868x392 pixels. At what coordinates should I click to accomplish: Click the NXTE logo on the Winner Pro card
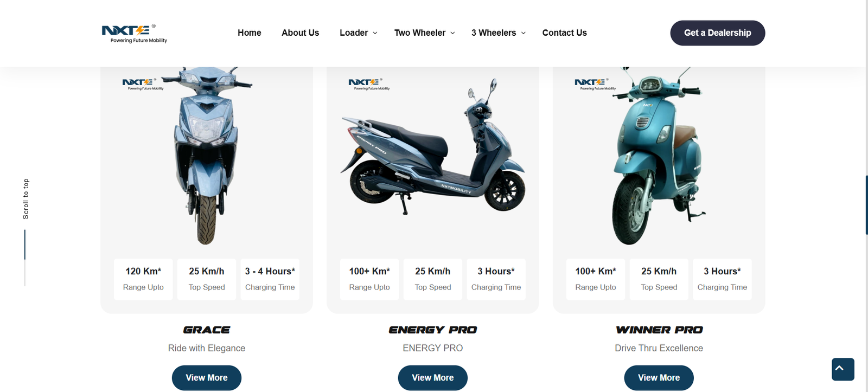click(x=595, y=84)
